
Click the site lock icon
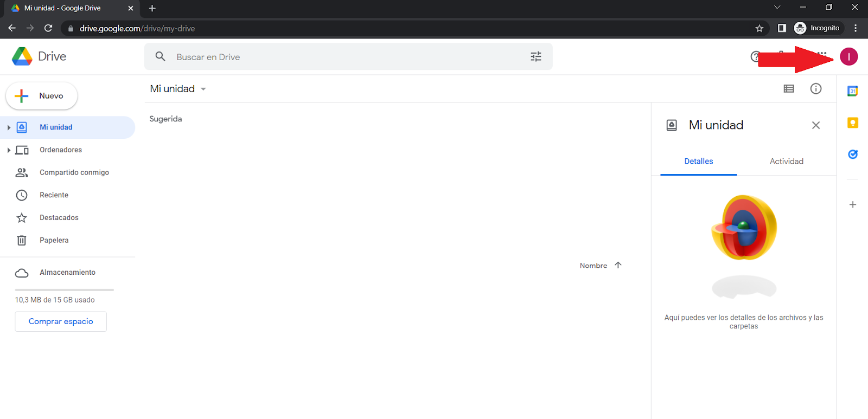point(71,29)
